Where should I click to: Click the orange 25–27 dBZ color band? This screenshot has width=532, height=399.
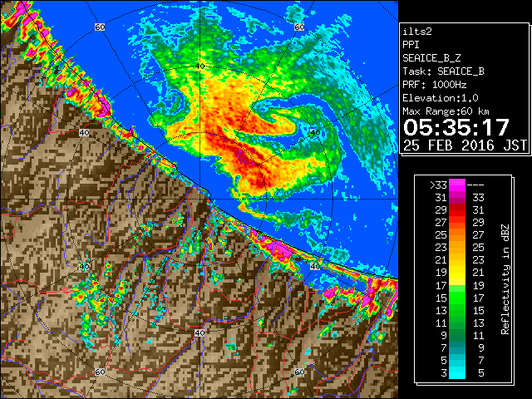click(457, 235)
